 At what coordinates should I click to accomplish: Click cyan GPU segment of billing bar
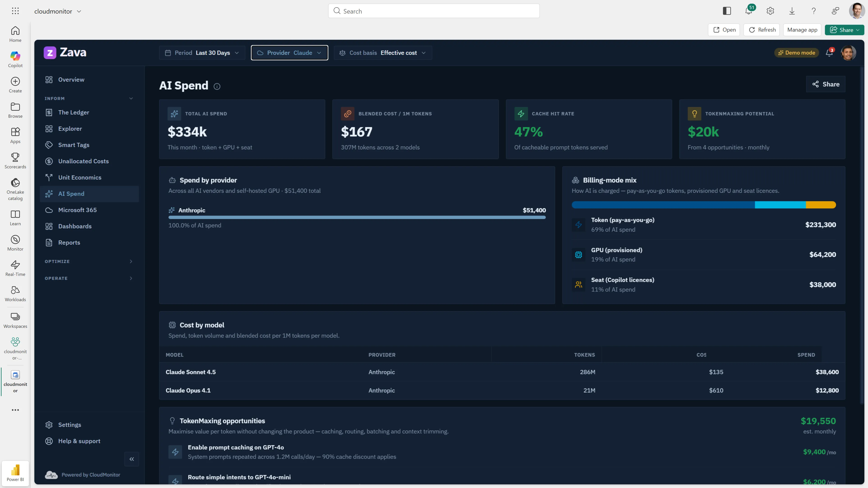tap(780, 205)
